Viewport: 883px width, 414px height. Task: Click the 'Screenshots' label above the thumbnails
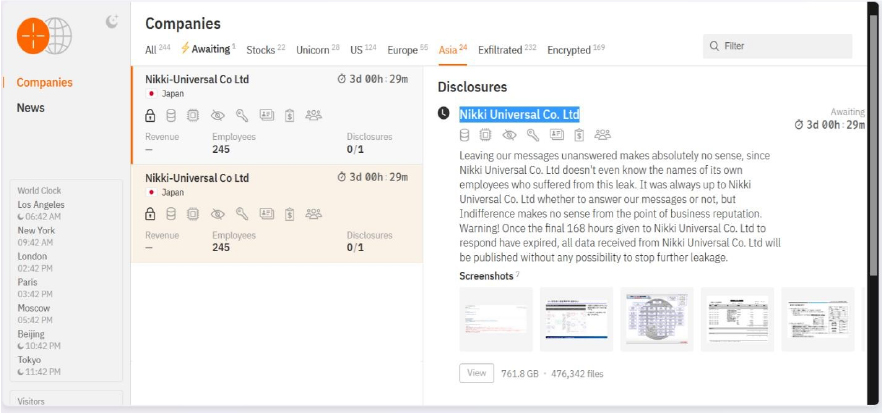[x=486, y=276]
